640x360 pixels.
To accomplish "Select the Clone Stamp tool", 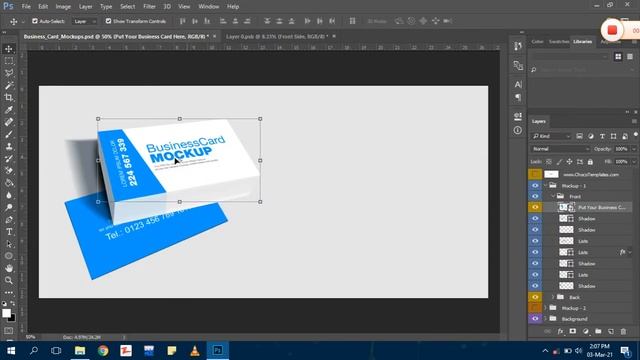I will 9,147.
